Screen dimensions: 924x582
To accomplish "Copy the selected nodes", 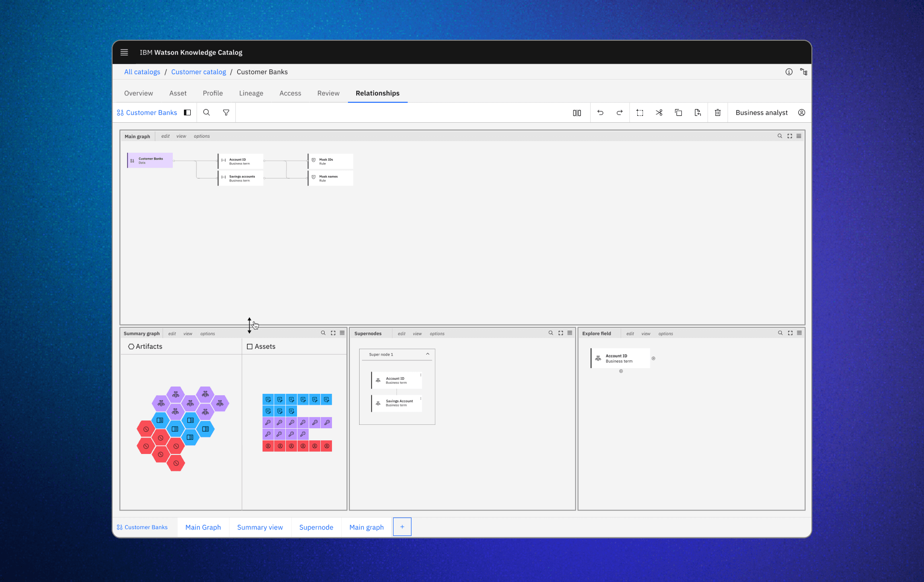I will pos(678,113).
